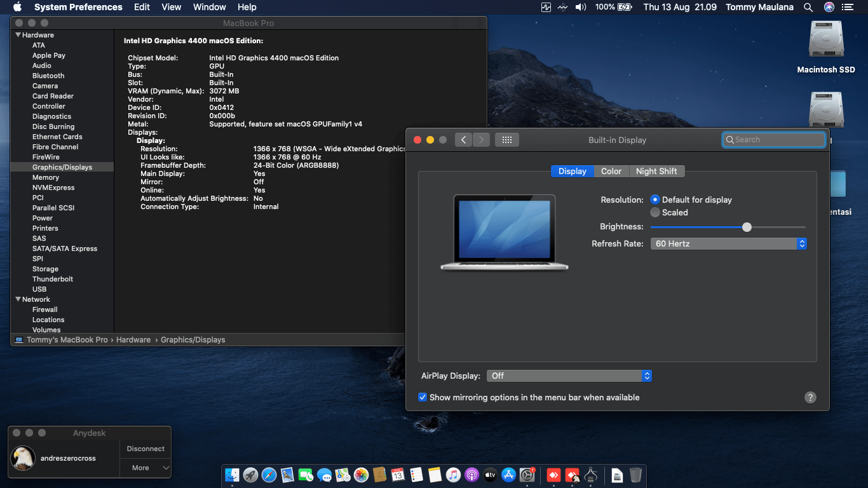Open the Window menu
The width and height of the screenshot is (868, 488).
click(209, 7)
